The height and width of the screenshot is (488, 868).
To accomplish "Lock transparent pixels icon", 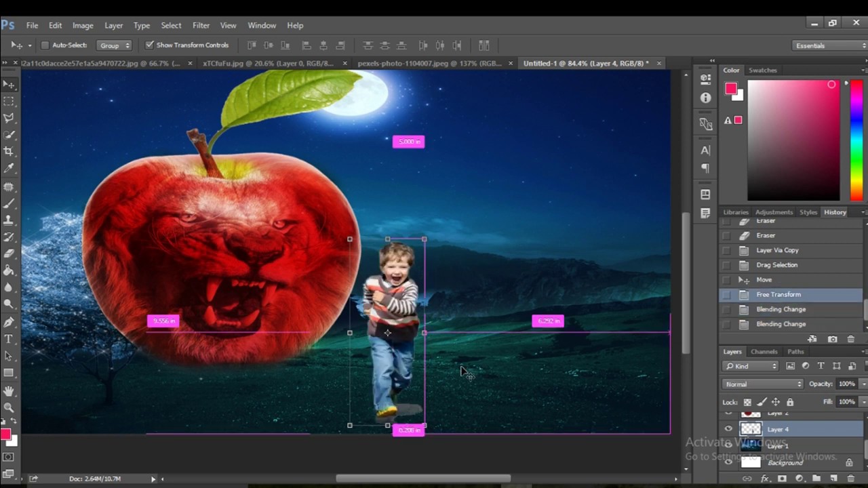I will [x=747, y=402].
